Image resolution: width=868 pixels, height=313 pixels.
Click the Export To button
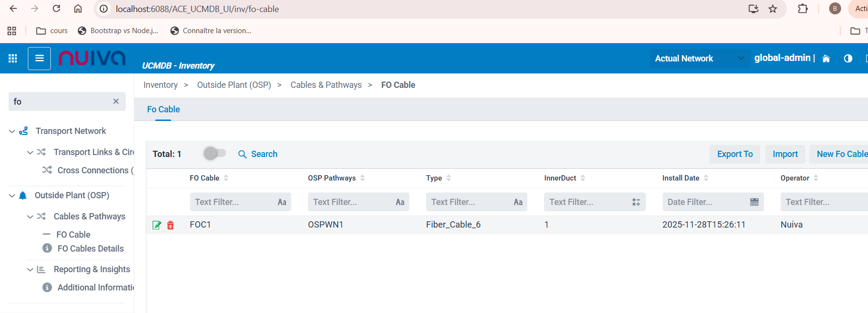click(735, 154)
